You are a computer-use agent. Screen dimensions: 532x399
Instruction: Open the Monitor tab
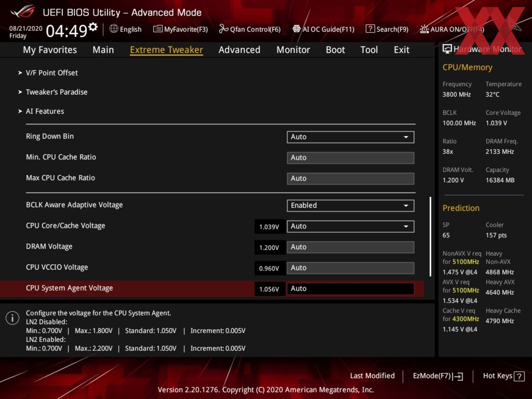click(293, 50)
